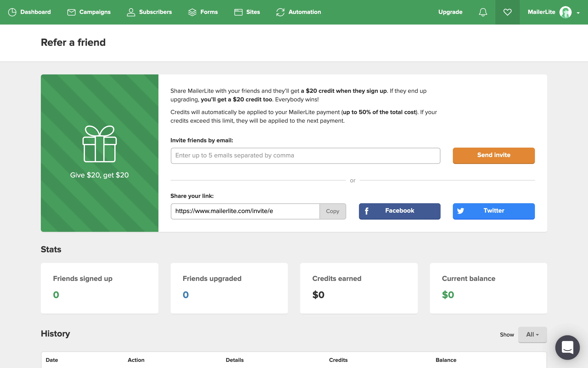Open the live chat bubble
The image size is (588, 368).
coord(567,347)
